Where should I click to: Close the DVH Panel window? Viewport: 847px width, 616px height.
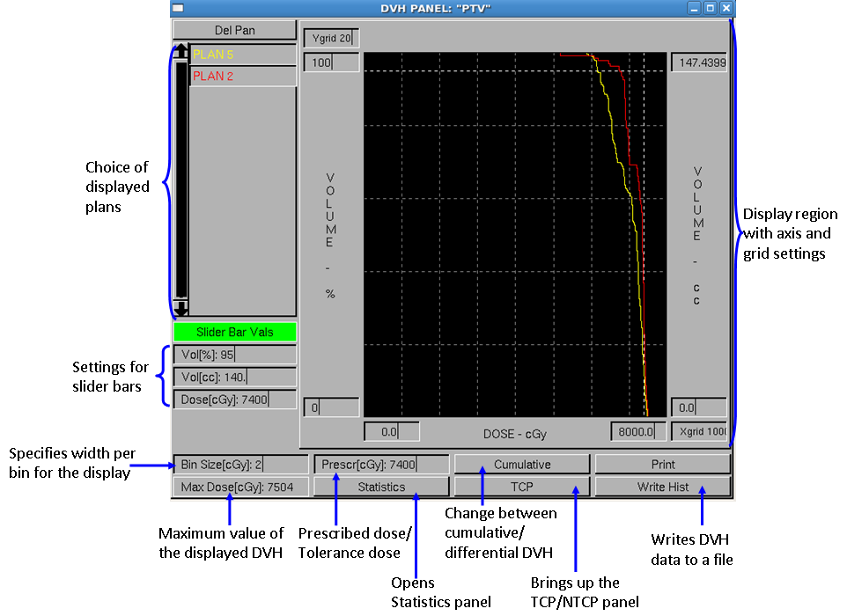[x=725, y=8]
